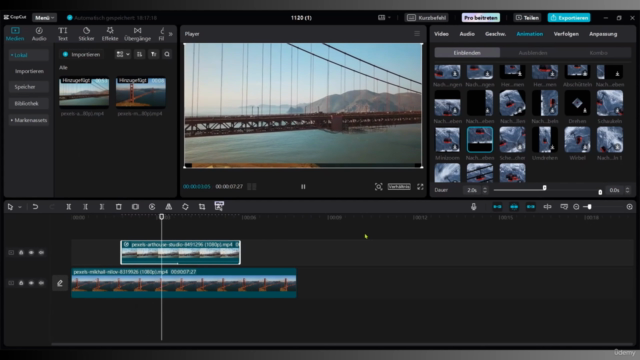Select the Wirbel animation thumbnail
This screenshot has width=640, height=360.
coord(577,140)
